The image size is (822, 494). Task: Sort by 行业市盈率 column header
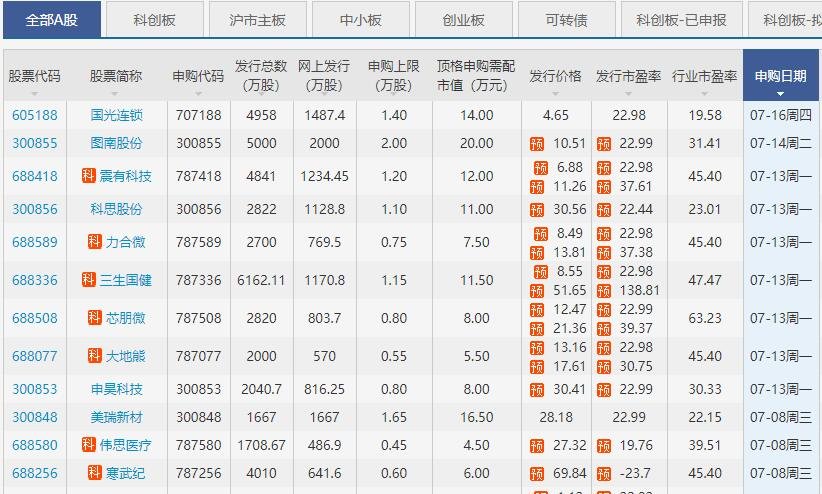tap(705, 76)
